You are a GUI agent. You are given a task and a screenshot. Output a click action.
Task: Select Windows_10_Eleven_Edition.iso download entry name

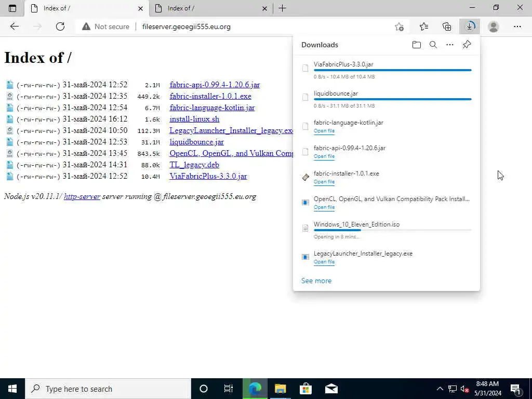click(356, 224)
